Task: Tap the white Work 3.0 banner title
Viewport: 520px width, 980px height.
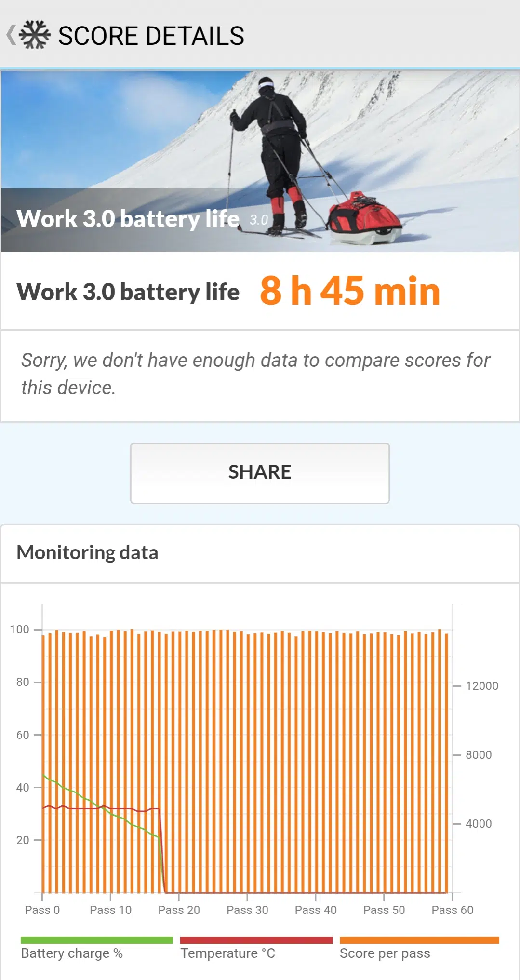Action: pyautogui.click(x=128, y=219)
